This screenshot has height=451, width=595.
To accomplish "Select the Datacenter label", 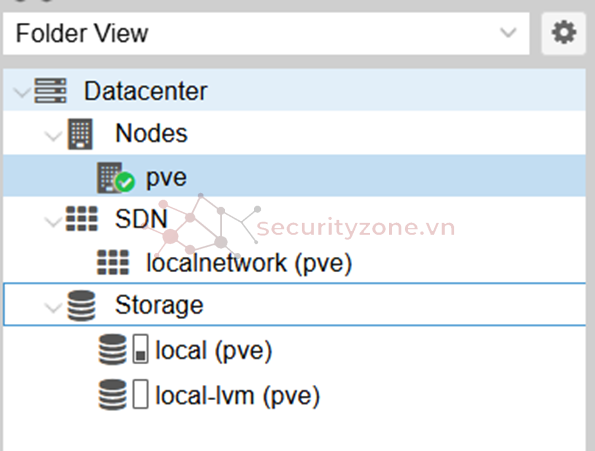I will [x=146, y=91].
